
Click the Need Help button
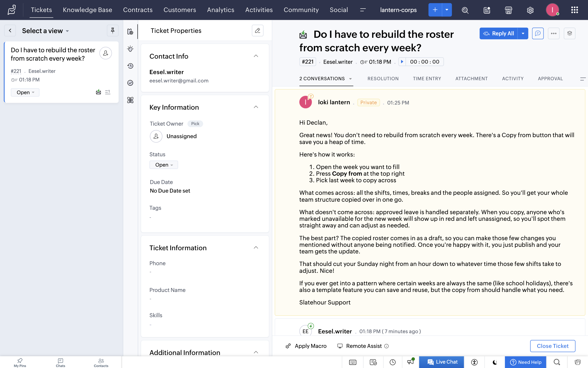tap(526, 362)
